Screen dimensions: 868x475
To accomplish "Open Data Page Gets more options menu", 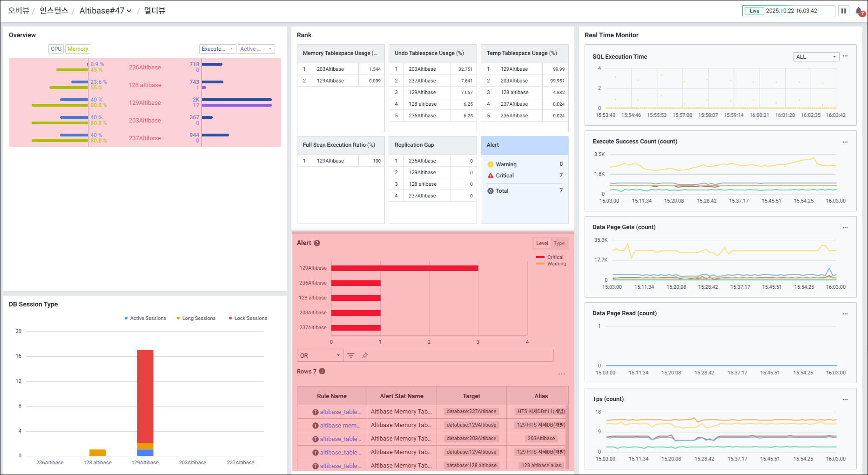I will point(845,228).
